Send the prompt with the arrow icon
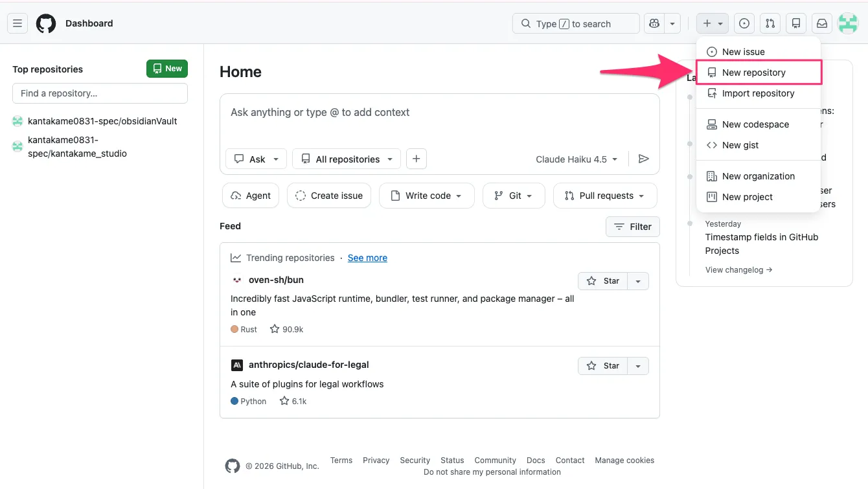Screen dimensions: 868x489 644,159
